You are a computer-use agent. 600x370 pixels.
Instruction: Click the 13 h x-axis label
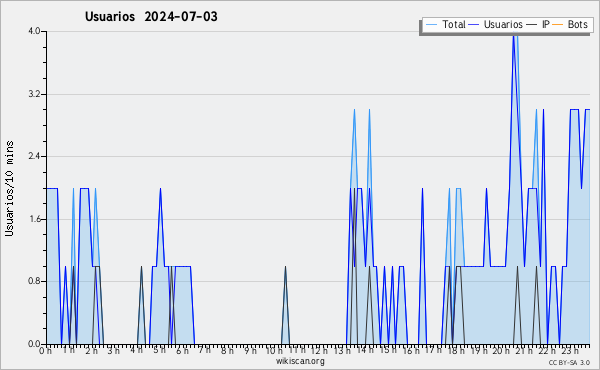[x=342, y=351]
